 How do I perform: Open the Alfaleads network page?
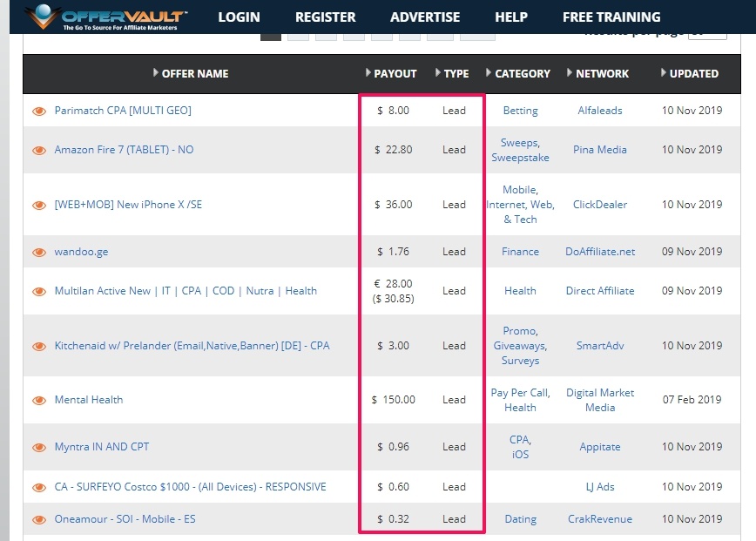(600, 111)
